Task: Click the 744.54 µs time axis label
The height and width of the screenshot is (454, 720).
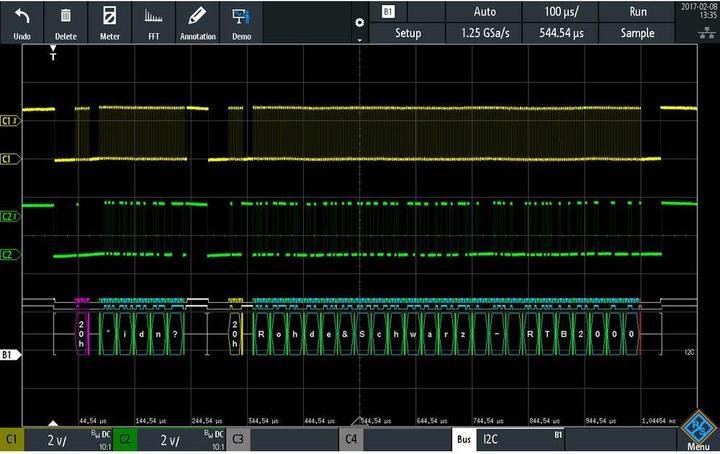Action: tap(488, 420)
